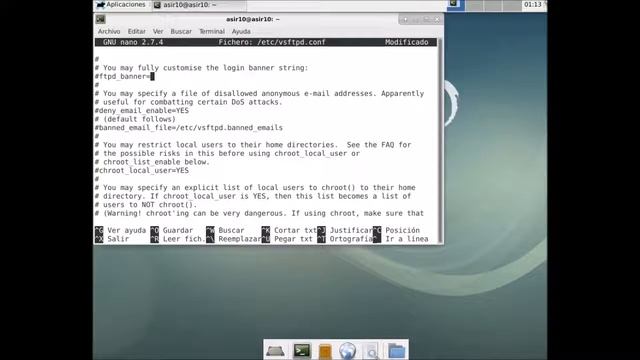Click the nano 'Buscar' shortcut label

click(x=231, y=230)
